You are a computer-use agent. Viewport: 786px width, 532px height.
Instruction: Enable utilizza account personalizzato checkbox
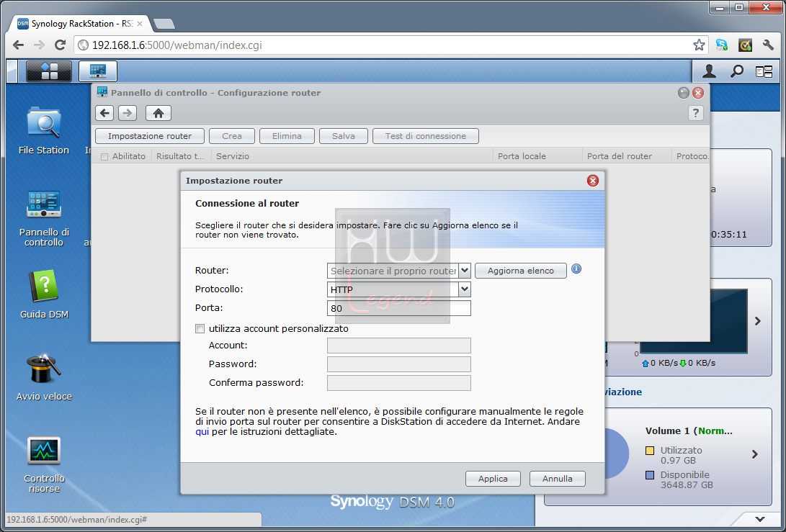tap(200, 328)
